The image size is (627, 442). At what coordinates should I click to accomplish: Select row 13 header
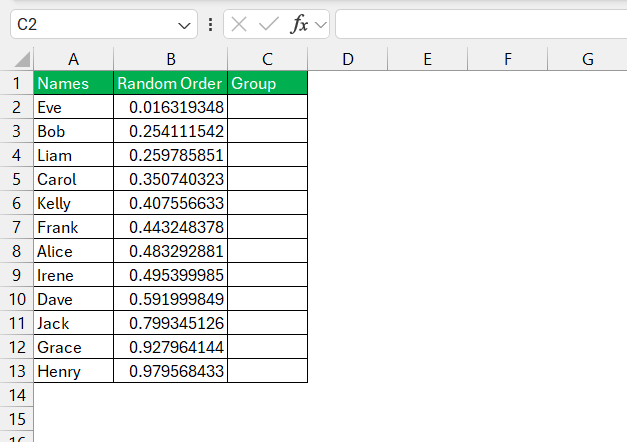pyautogui.click(x=16, y=371)
